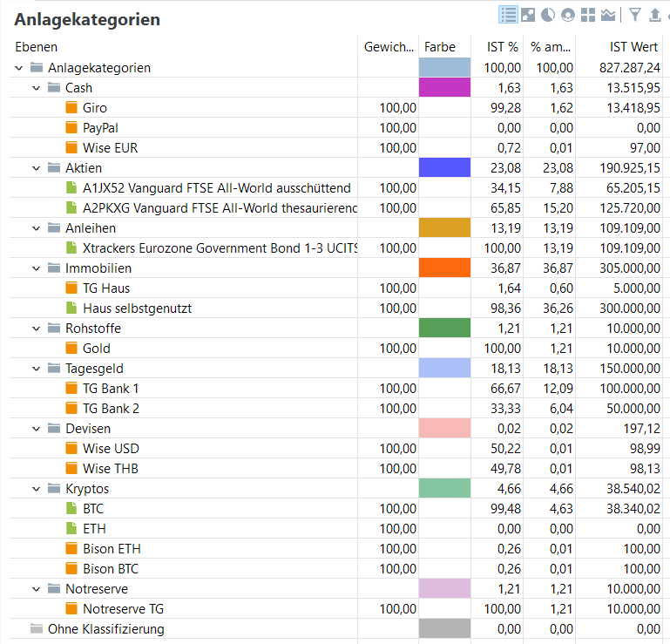The height and width of the screenshot is (644, 670).
Task: Collapse the Kryptos category
Action: [x=37, y=489]
